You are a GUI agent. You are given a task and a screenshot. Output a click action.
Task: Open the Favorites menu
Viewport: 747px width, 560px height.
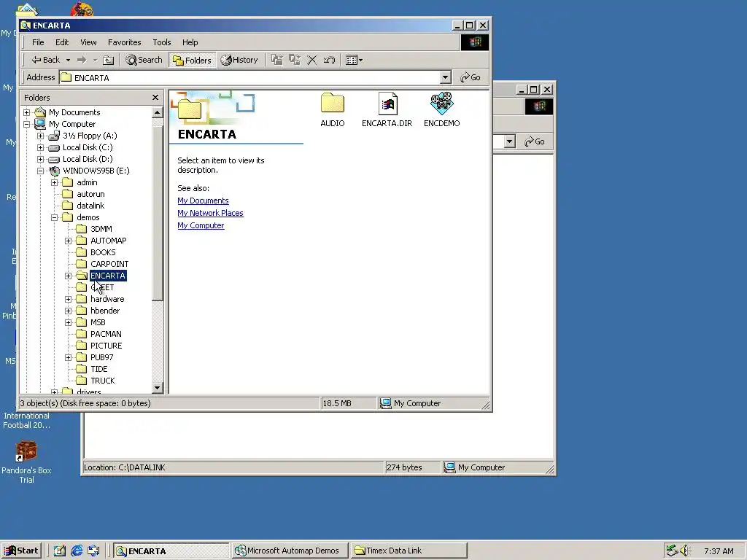[124, 42]
